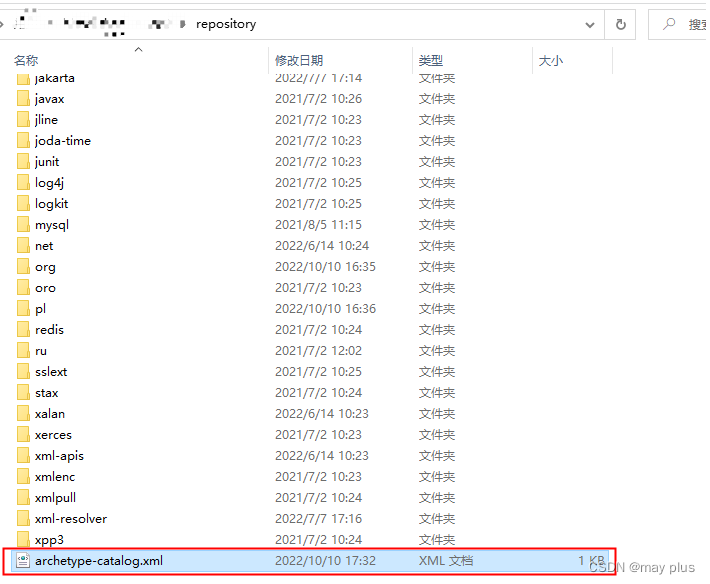
Task: Click the sort direction arrow above 名称
Action: pos(139,49)
